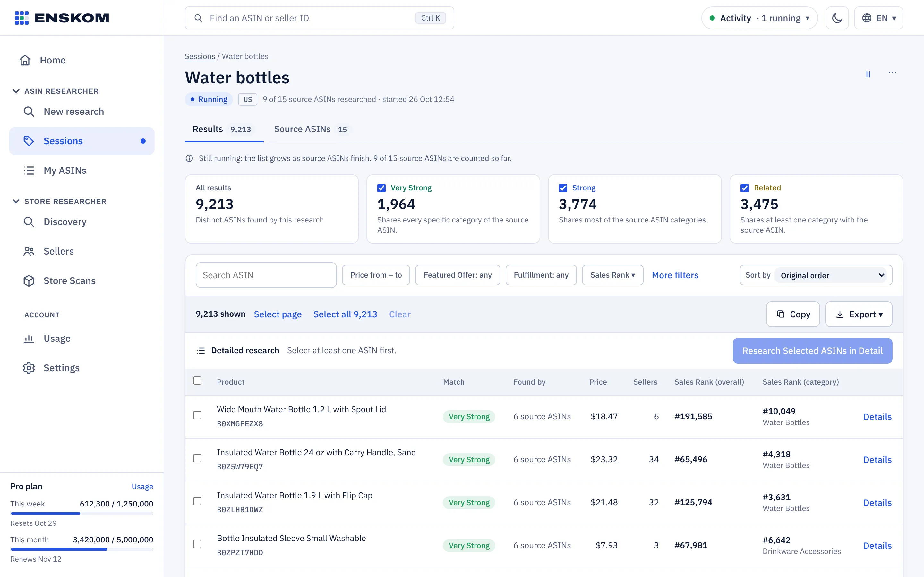The image size is (924, 577).
Task: Switch to the Source ASINs tab
Action: point(311,130)
